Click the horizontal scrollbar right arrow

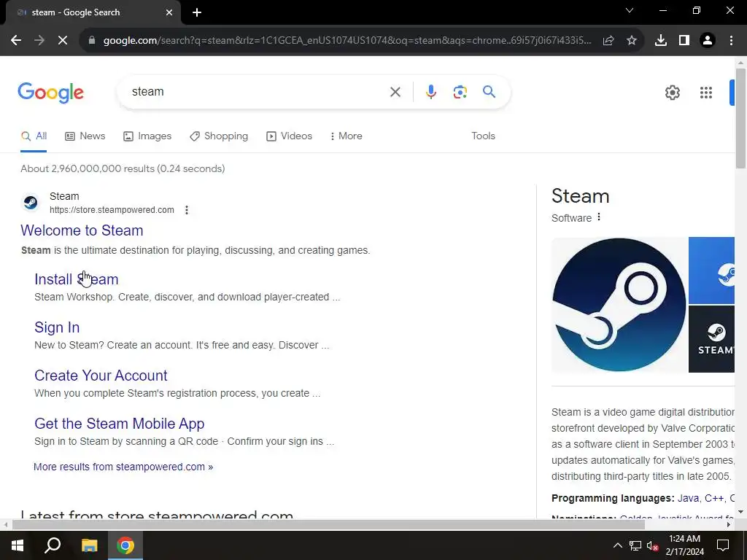(729, 525)
